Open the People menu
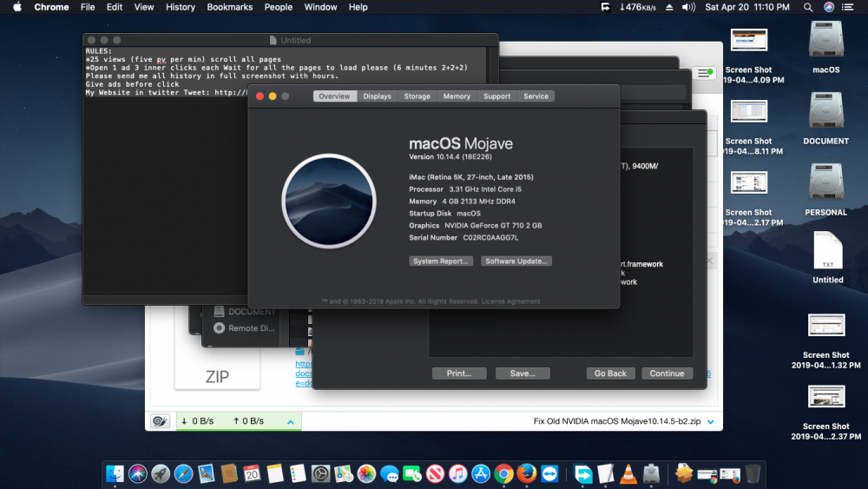Screen dimensions: 868x489 coord(279,7)
